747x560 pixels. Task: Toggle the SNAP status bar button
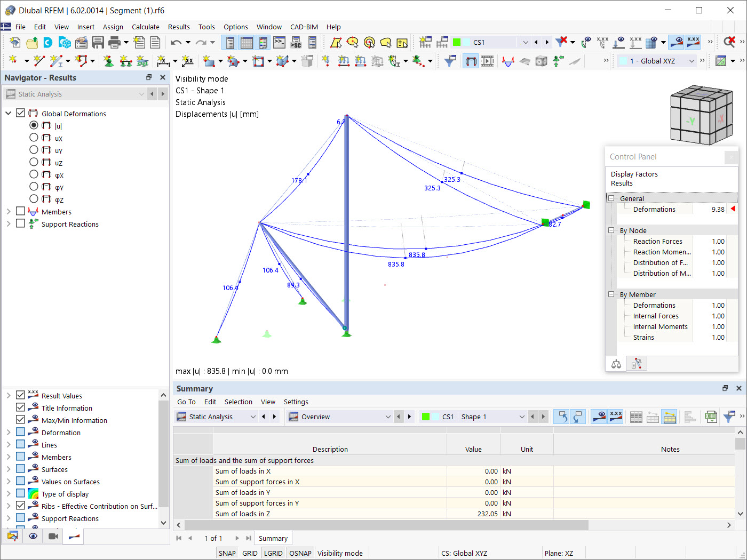227,553
